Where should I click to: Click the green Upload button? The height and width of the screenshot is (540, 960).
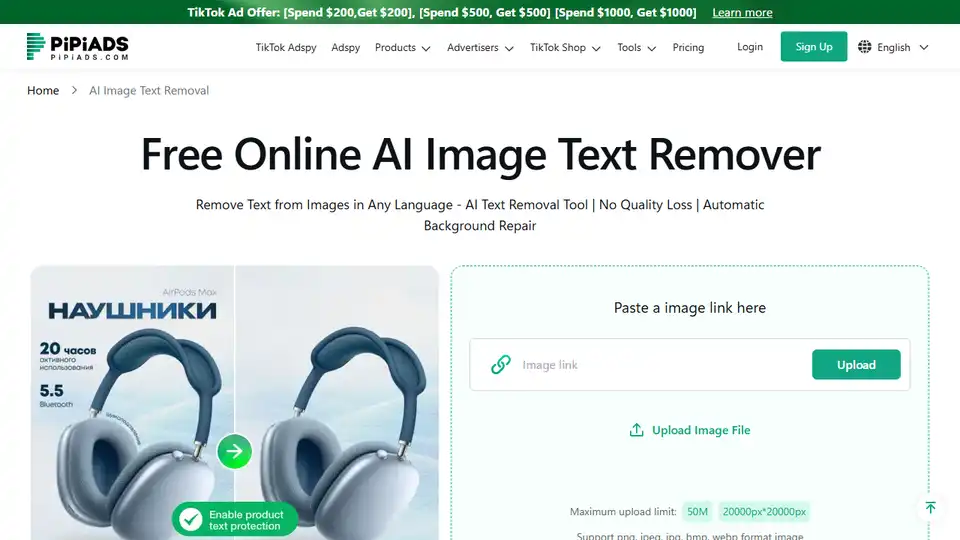[x=856, y=364]
